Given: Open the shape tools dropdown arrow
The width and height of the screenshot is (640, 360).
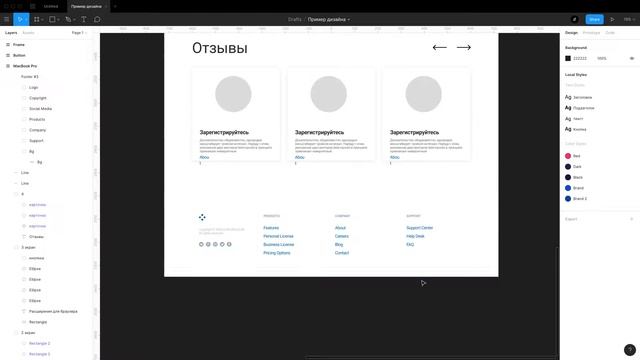Looking at the screenshot, I should (58, 20).
